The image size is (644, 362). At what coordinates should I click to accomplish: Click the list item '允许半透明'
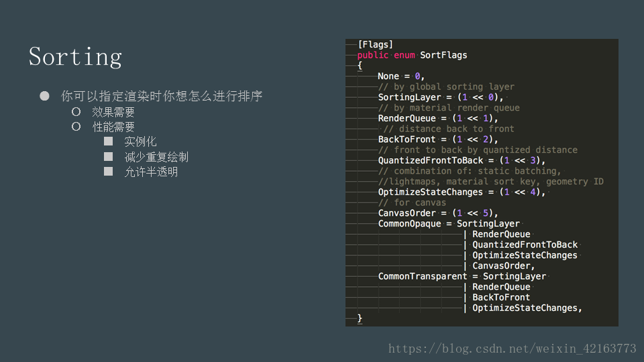(151, 172)
